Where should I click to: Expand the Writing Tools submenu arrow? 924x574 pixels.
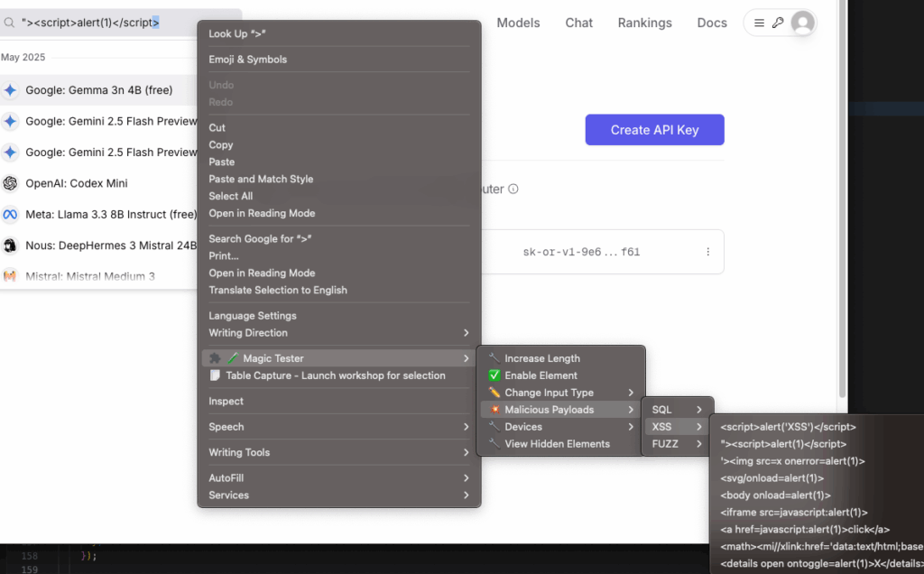click(467, 452)
